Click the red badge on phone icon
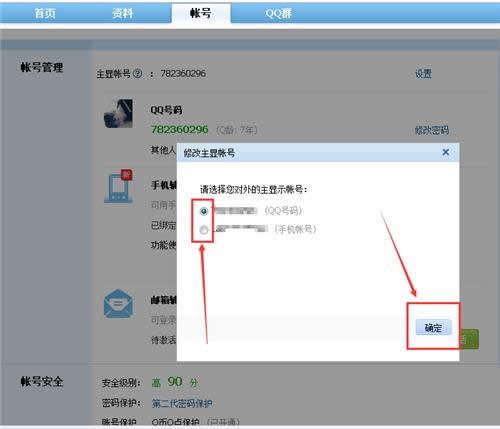500x429 pixels. 126,174
